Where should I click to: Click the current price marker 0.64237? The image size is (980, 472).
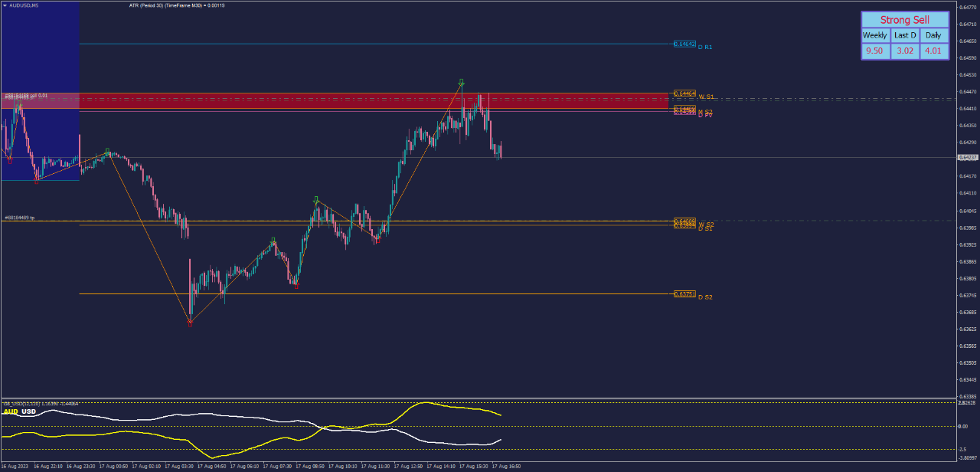click(968, 157)
